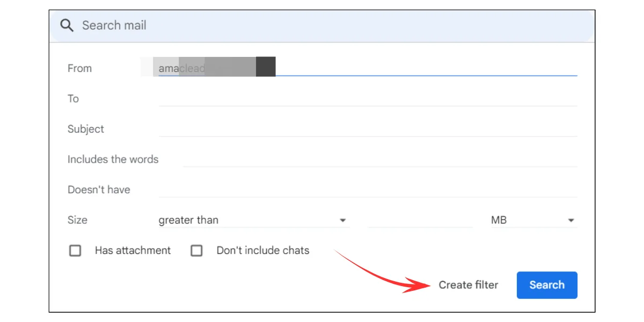Click the Create filter link
Viewport: 644px width, 322px height.
pyautogui.click(x=469, y=285)
